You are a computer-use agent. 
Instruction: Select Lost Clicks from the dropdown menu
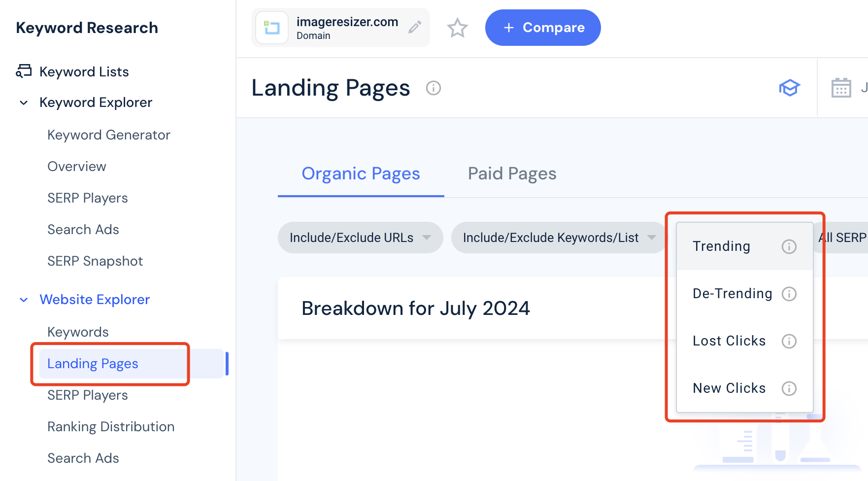point(745,341)
